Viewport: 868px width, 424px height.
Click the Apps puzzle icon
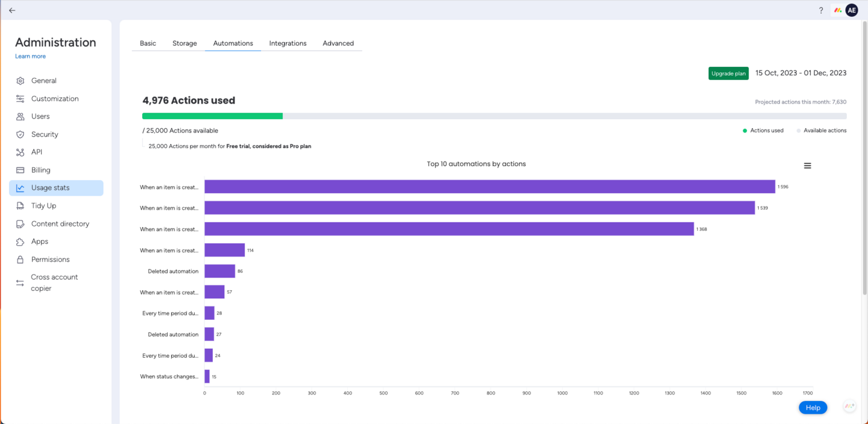(20, 242)
